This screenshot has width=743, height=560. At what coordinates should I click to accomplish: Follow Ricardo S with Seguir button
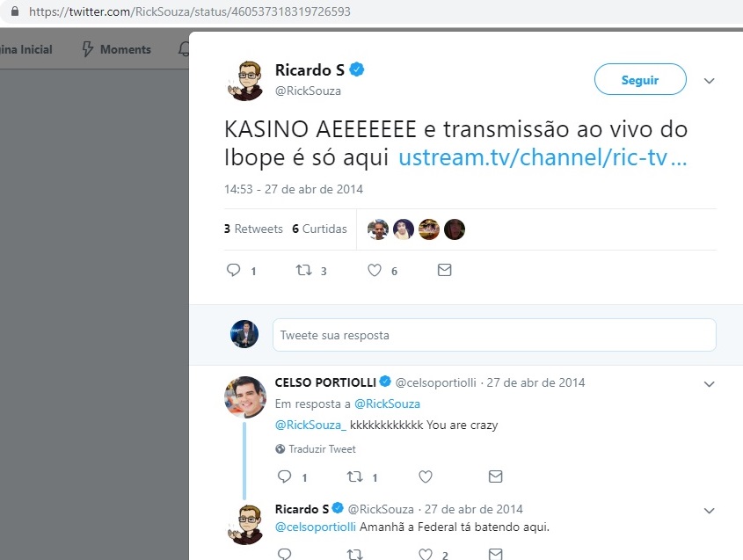[640, 79]
